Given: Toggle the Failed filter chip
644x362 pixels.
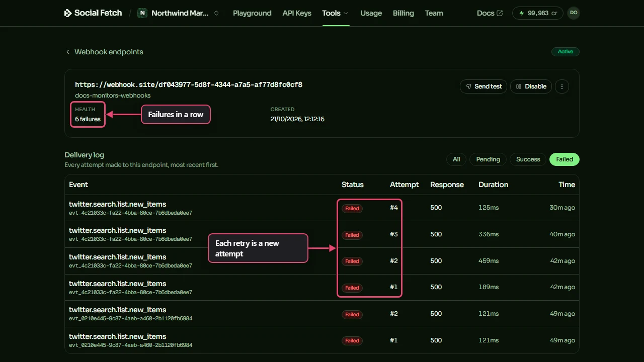Looking at the screenshot, I should point(565,159).
